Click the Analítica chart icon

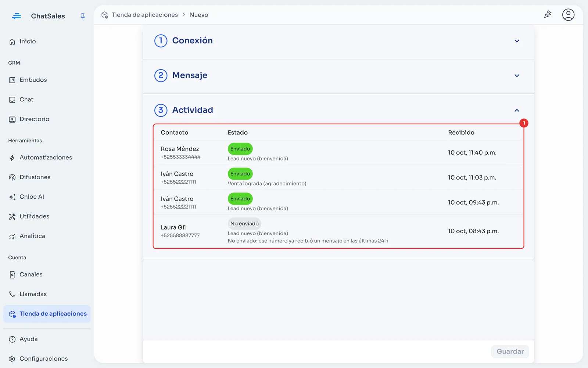(12, 236)
